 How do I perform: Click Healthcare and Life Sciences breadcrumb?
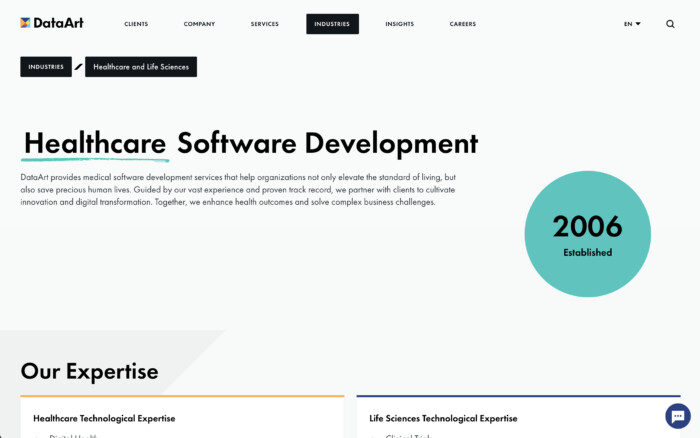pos(141,67)
